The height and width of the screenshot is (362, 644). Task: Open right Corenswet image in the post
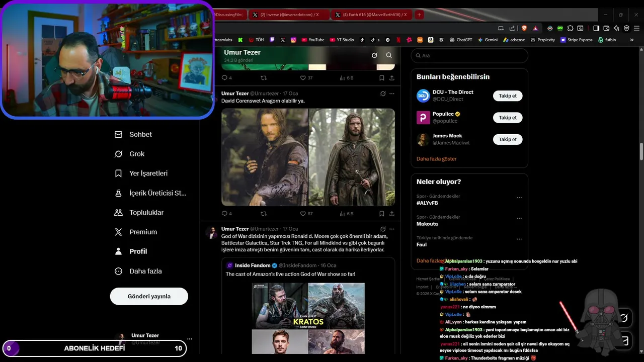tap(352, 157)
